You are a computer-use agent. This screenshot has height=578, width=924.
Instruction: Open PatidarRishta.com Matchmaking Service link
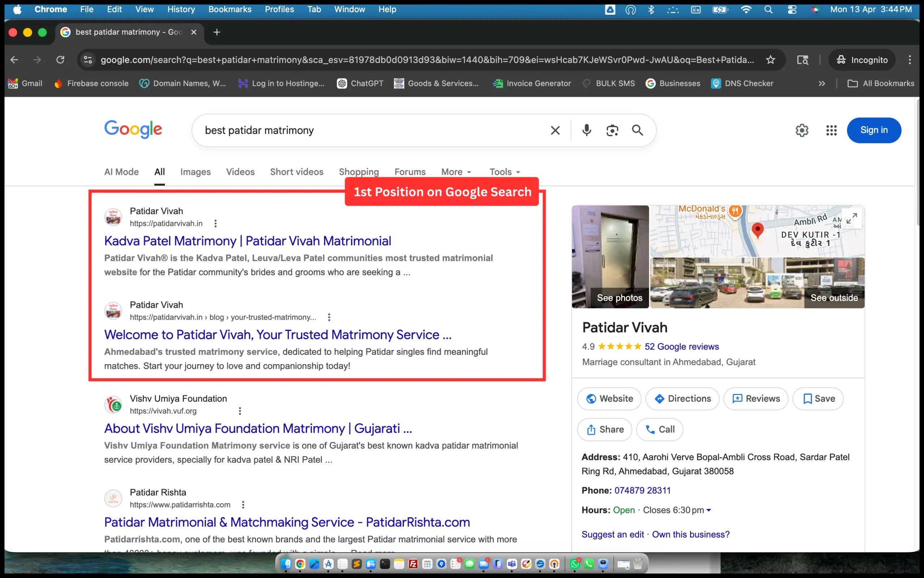pos(287,522)
